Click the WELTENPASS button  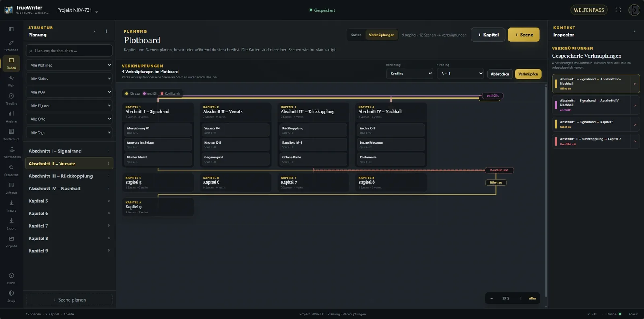coord(589,10)
